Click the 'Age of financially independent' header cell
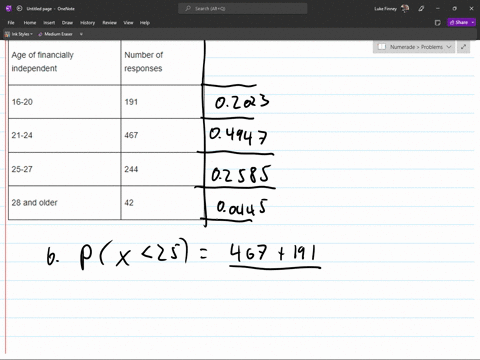 click(x=64, y=62)
